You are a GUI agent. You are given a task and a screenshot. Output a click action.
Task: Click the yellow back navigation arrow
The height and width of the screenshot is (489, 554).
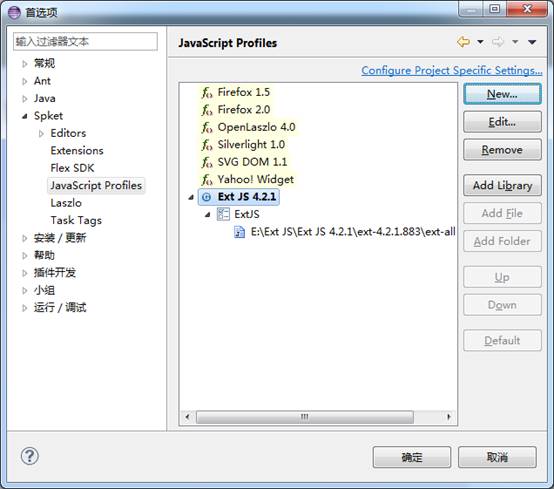point(463,42)
